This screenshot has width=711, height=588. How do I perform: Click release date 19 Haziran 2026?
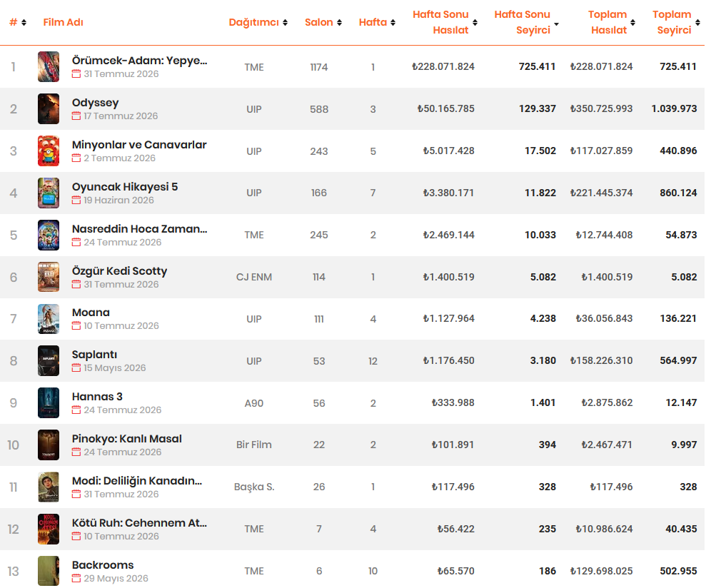pyautogui.click(x=118, y=200)
